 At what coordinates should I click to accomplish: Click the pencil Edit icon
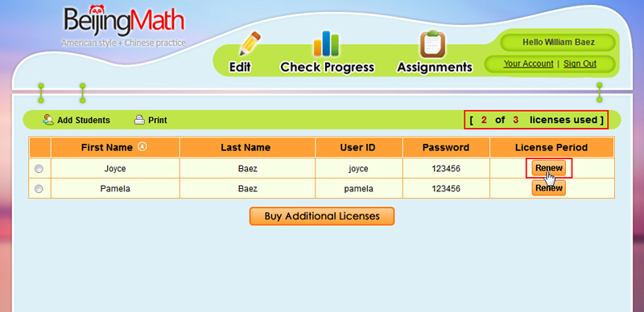250,43
